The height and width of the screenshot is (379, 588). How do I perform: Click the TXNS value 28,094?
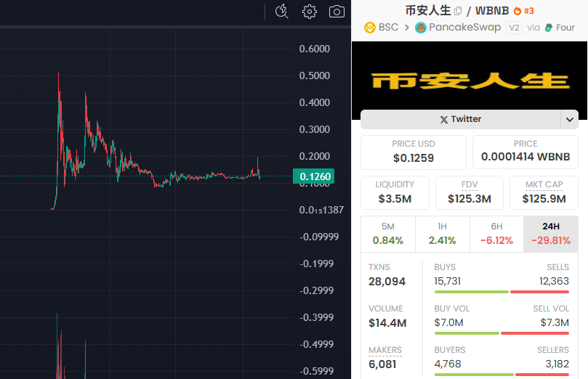pyautogui.click(x=387, y=282)
